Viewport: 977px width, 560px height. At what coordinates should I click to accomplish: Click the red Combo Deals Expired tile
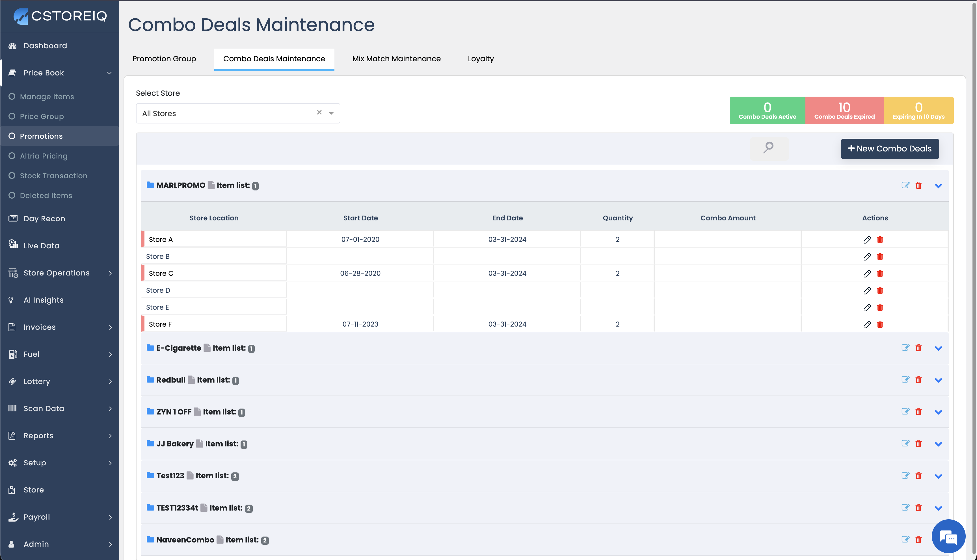coord(844,110)
